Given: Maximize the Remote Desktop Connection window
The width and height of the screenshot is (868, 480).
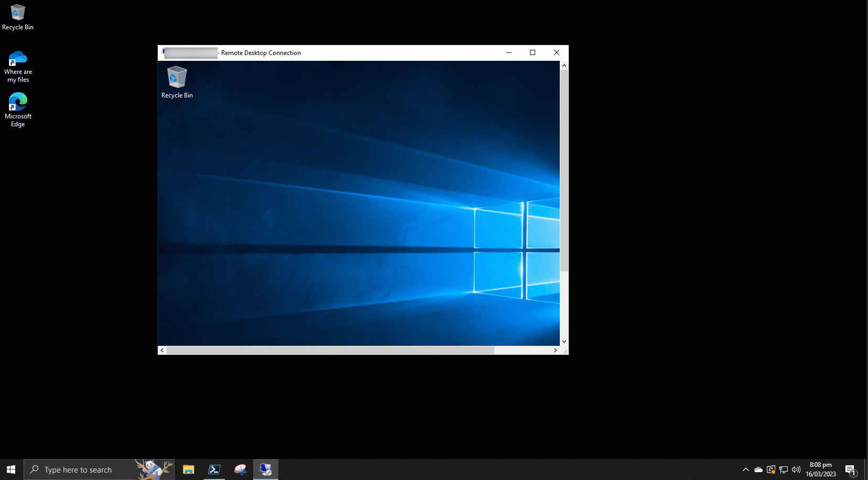Looking at the screenshot, I should coord(533,52).
